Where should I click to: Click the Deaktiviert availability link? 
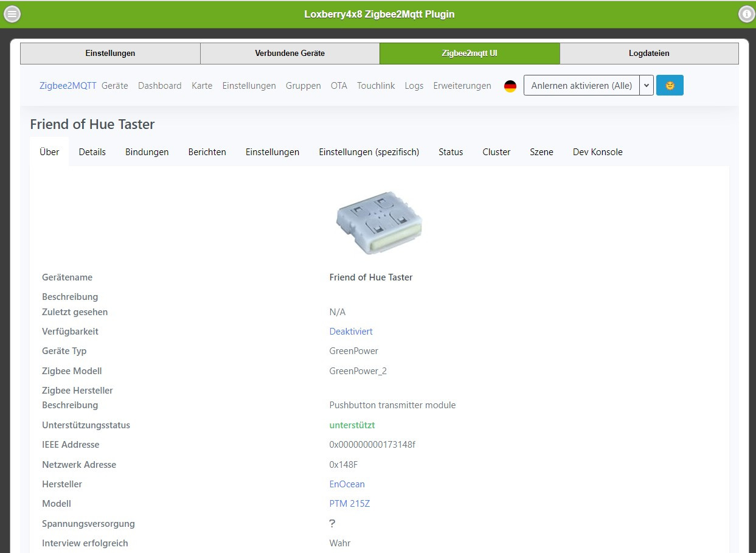(351, 332)
